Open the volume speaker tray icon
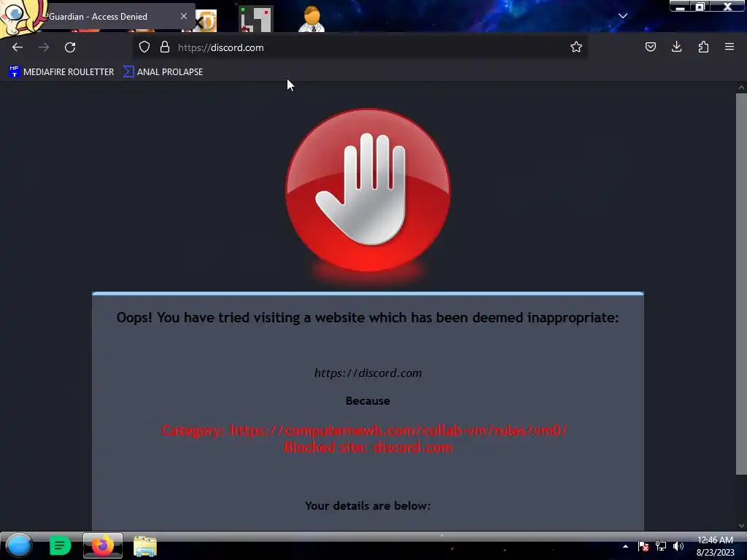Image resolution: width=747 pixels, height=560 pixels. pos(678,546)
